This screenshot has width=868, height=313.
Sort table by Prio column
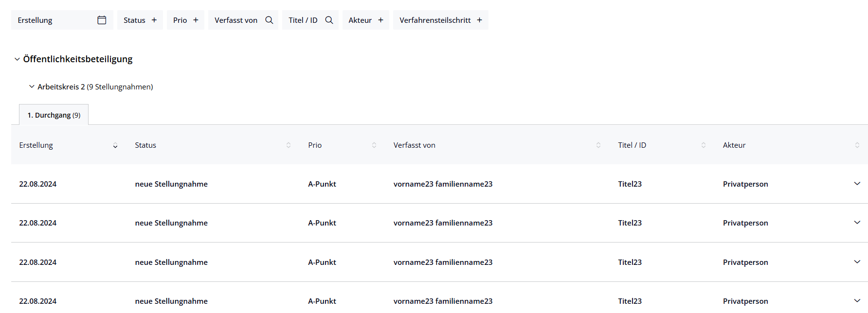click(x=374, y=145)
